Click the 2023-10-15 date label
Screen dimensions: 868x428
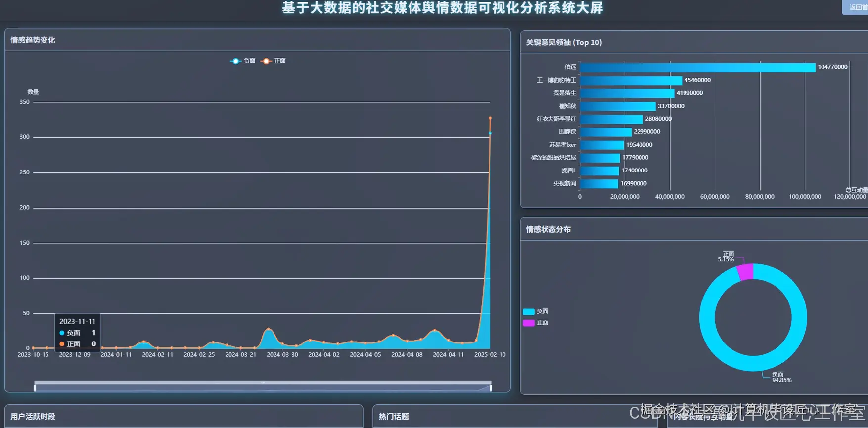point(33,355)
